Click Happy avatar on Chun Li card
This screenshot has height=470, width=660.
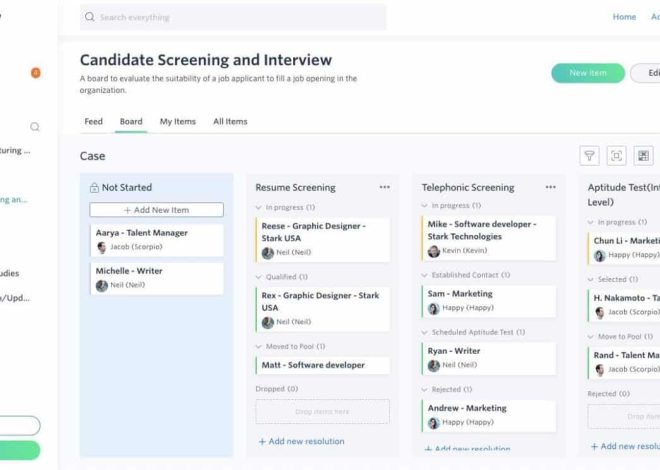click(x=599, y=255)
